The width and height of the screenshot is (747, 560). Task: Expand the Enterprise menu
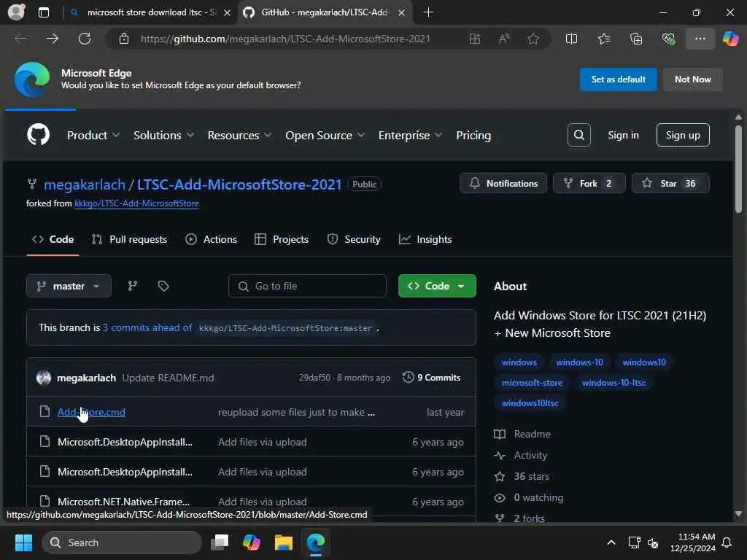coord(410,135)
